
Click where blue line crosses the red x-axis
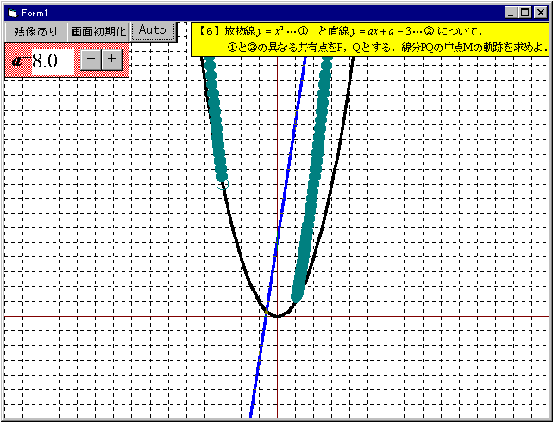(266, 316)
